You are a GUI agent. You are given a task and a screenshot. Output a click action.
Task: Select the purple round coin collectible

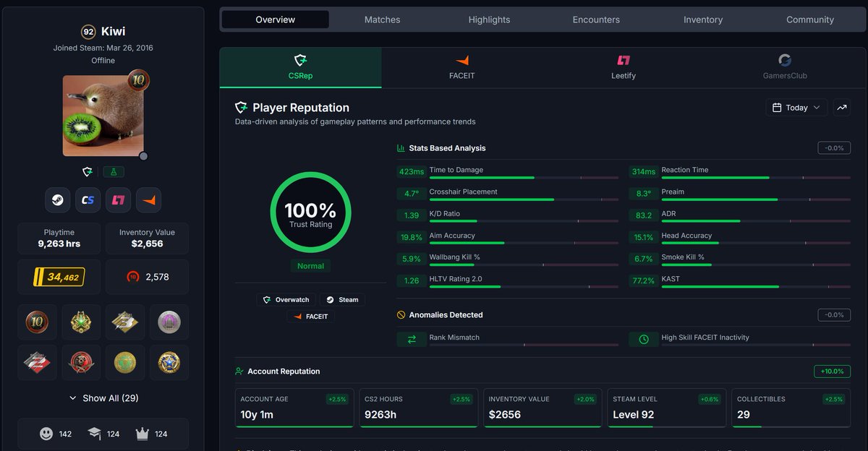point(169,322)
